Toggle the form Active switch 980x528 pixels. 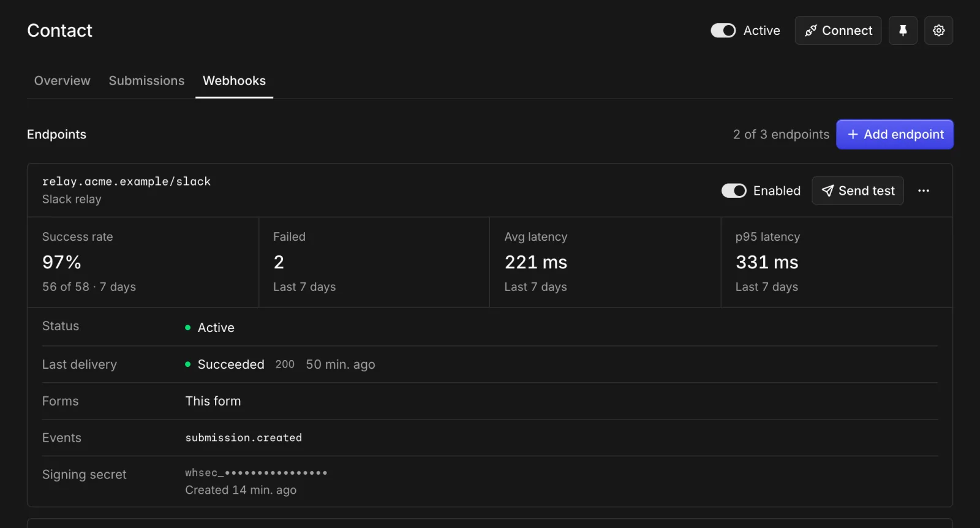point(723,31)
